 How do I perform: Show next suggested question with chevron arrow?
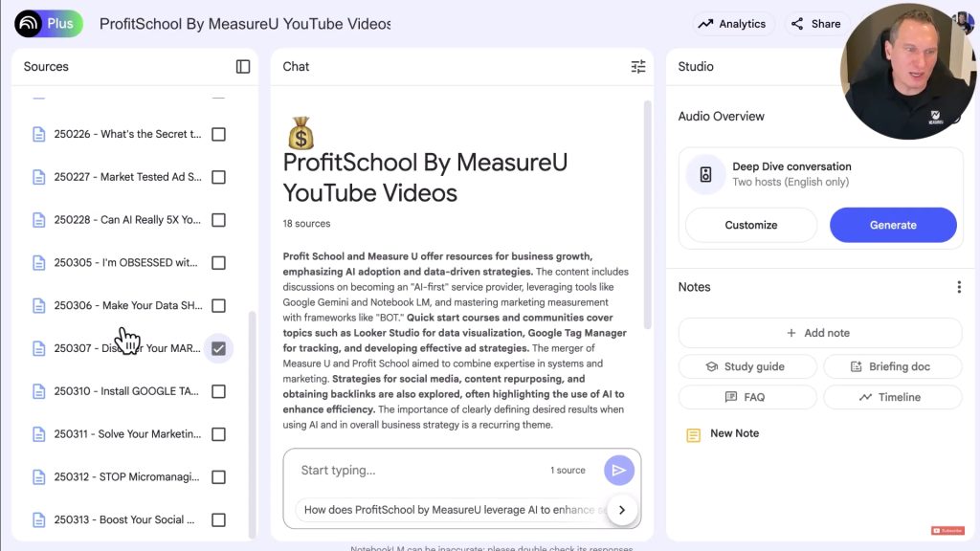(x=622, y=510)
